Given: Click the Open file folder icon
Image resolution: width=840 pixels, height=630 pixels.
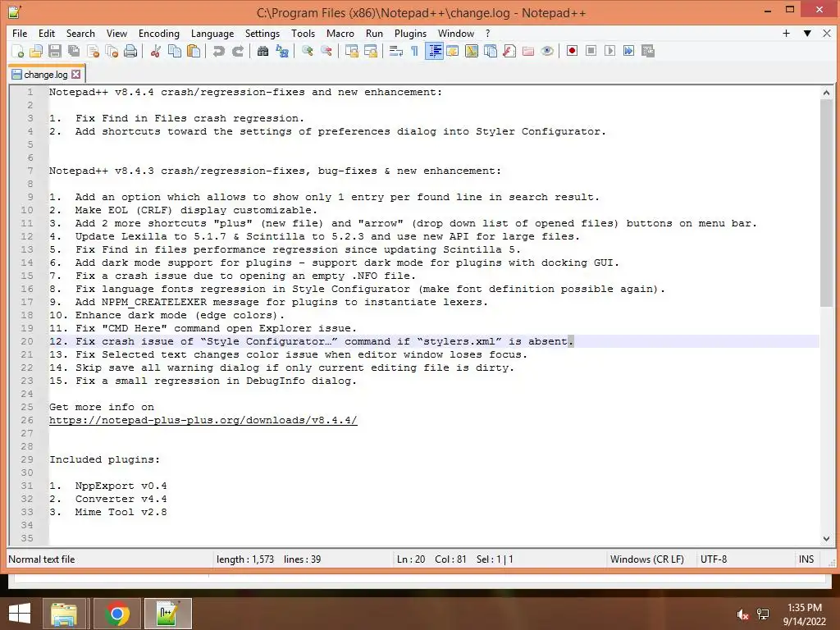Looking at the screenshot, I should [x=36, y=51].
